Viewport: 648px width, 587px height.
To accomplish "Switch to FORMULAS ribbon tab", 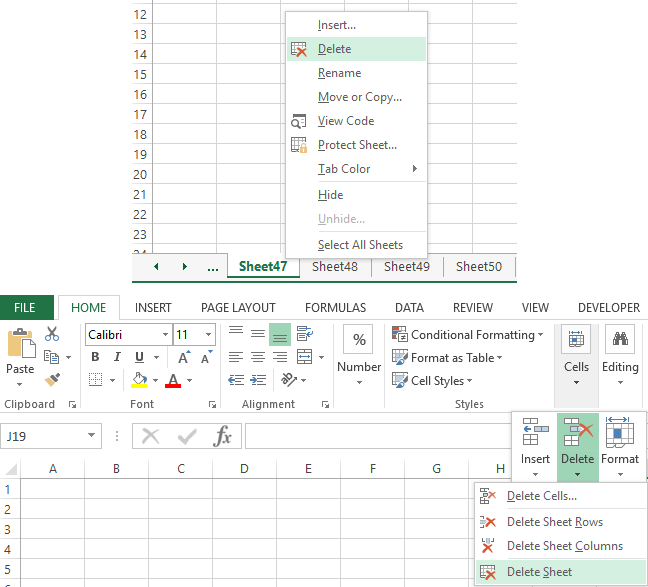I will tap(335, 308).
